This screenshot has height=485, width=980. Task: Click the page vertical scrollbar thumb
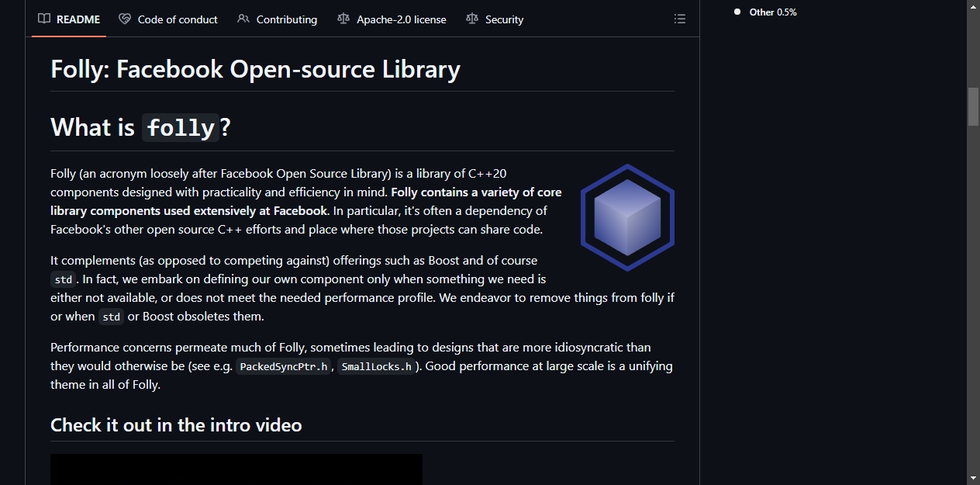(973, 106)
